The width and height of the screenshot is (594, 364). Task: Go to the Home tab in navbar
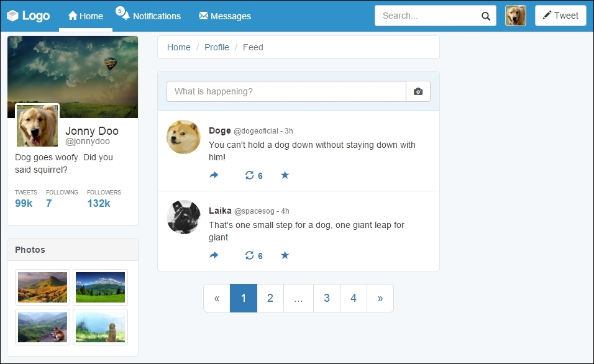(x=86, y=16)
